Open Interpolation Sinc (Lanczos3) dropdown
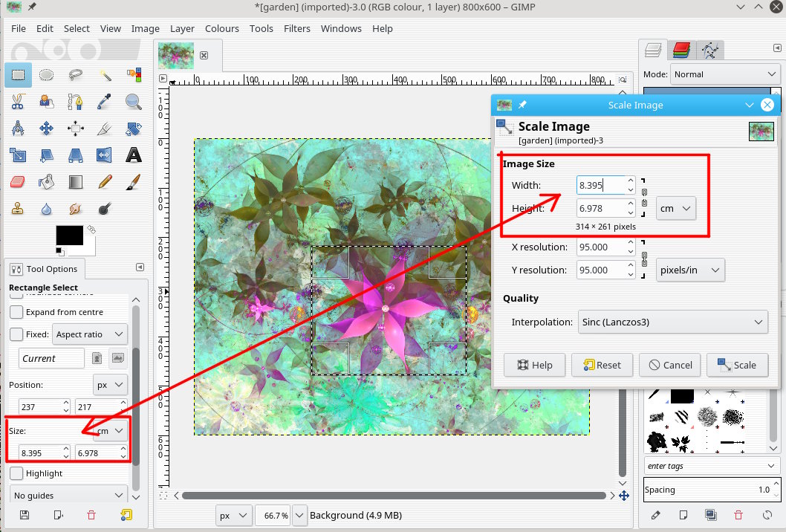Screen dimensions: 786x532 (673, 322)
